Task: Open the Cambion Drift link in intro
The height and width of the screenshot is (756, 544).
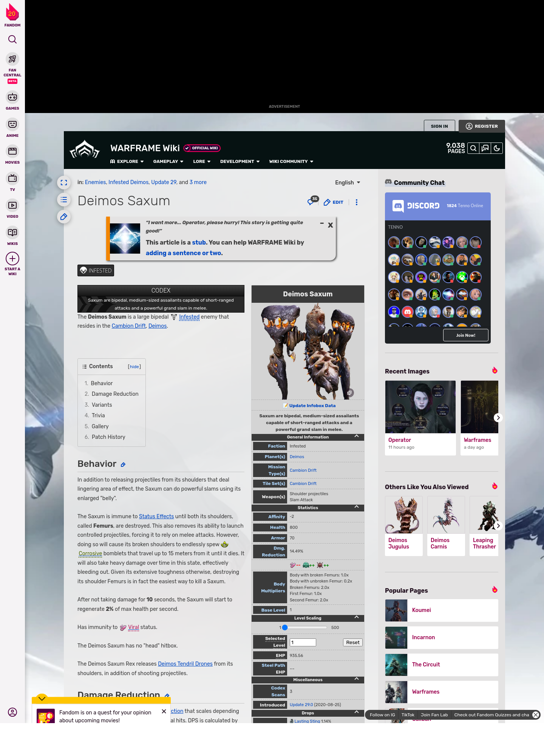Action: [x=128, y=326]
